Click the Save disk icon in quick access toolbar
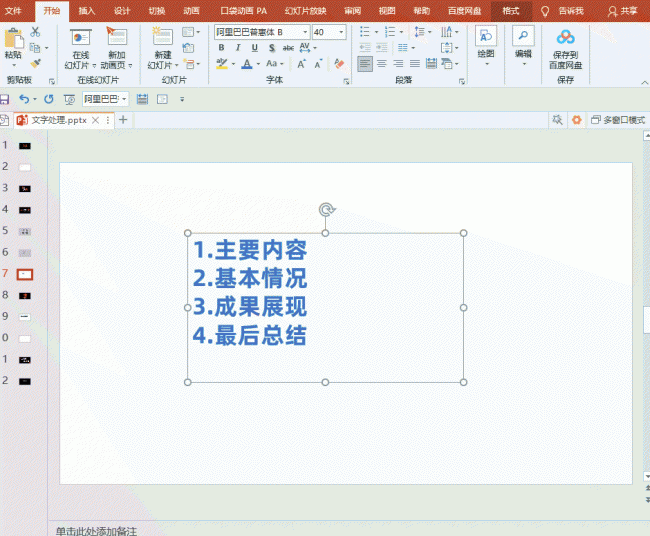Viewport: 650px width, 536px height. point(5,99)
